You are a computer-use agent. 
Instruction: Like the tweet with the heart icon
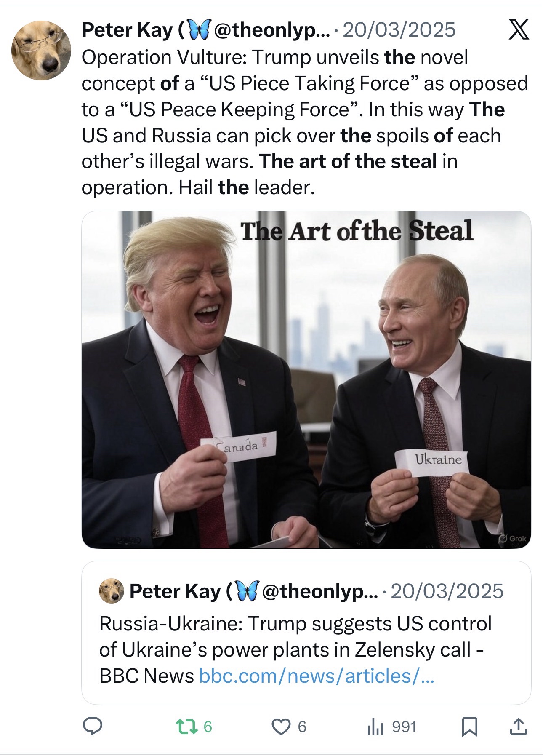pyautogui.click(x=281, y=727)
